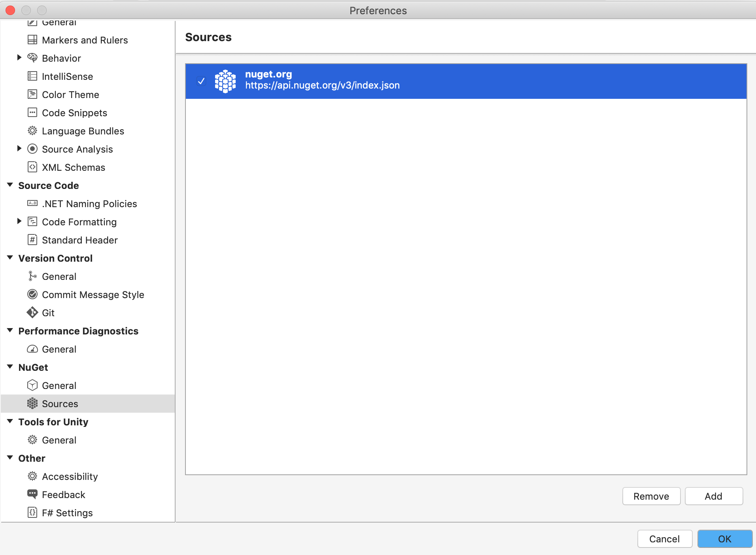Viewport: 756px width, 555px height.
Task: Click the XML Schemas icon
Action: tap(32, 167)
